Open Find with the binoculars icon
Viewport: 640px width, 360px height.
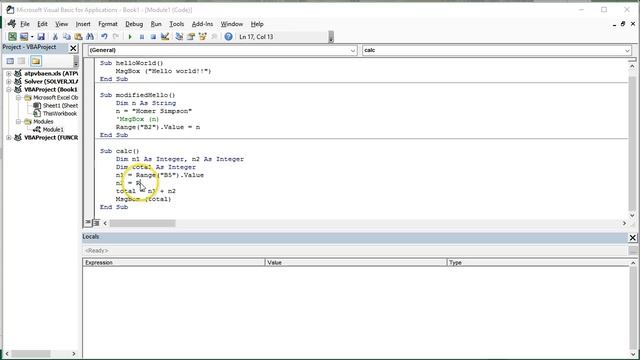(x=90, y=37)
